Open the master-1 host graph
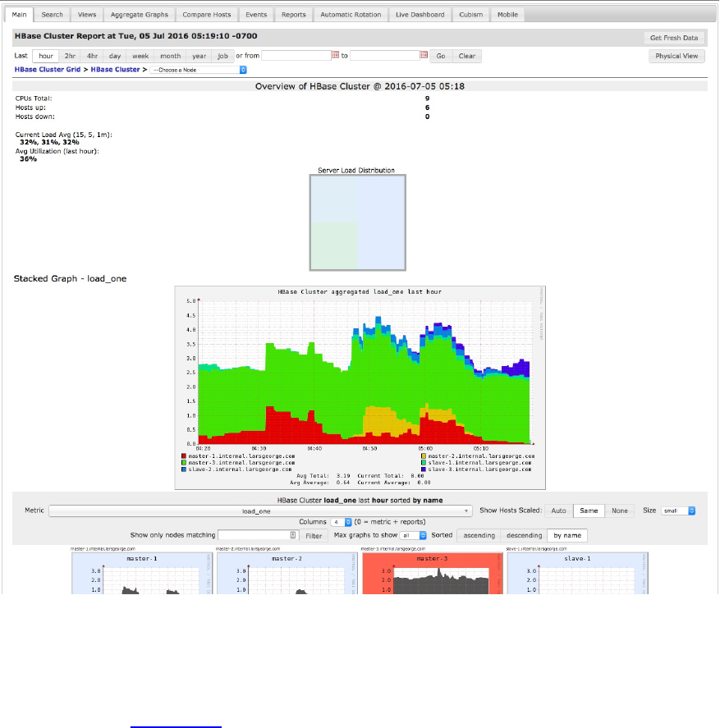The height and width of the screenshot is (728, 720). (142, 574)
